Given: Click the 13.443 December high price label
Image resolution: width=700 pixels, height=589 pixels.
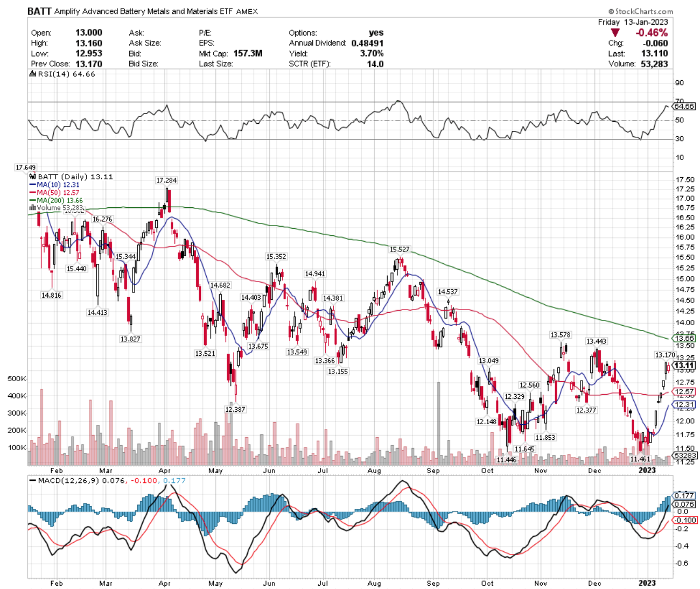Looking at the screenshot, I should (x=597, y=341).
